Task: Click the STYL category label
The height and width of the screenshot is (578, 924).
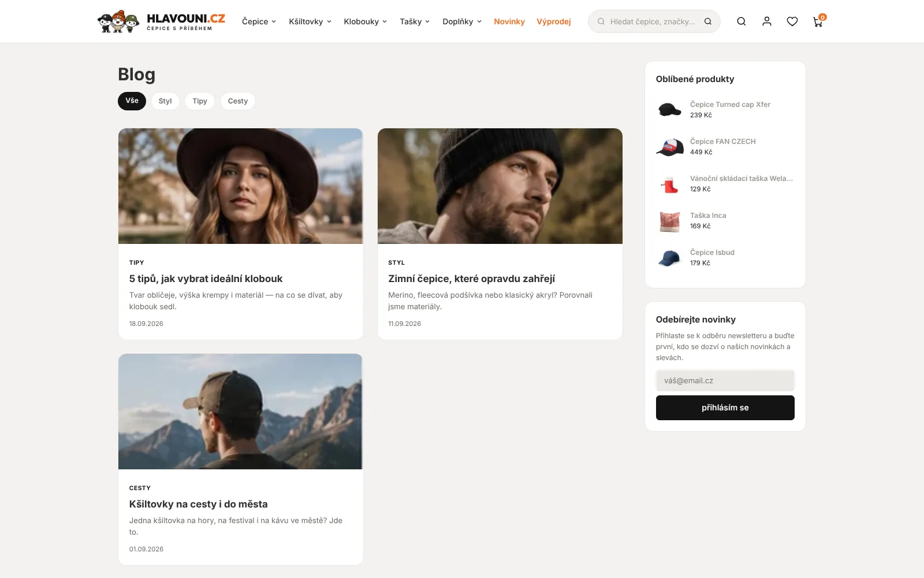Action: pyautogui.click(x=397, y=262)
